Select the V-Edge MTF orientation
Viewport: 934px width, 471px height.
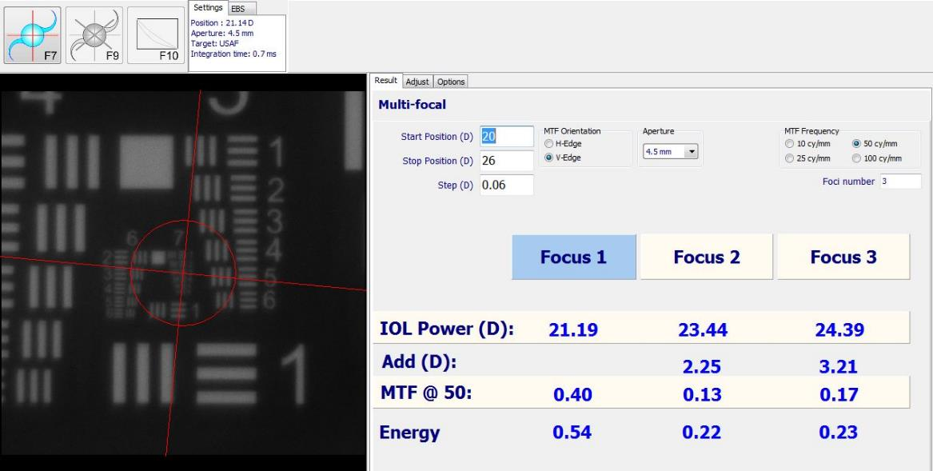(549, 157)
